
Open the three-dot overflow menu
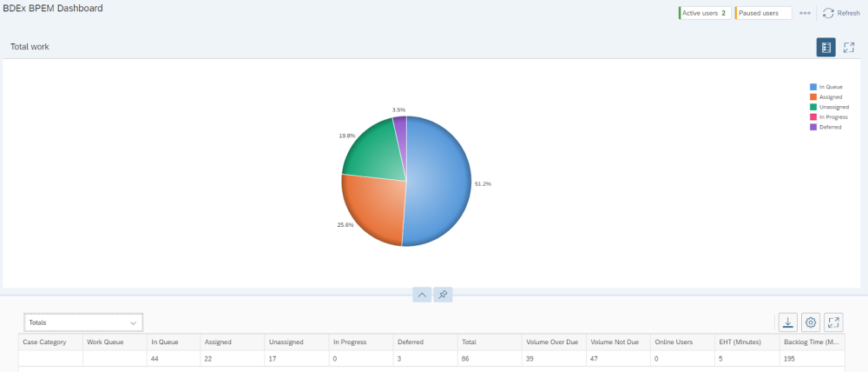tap(805, 13)
